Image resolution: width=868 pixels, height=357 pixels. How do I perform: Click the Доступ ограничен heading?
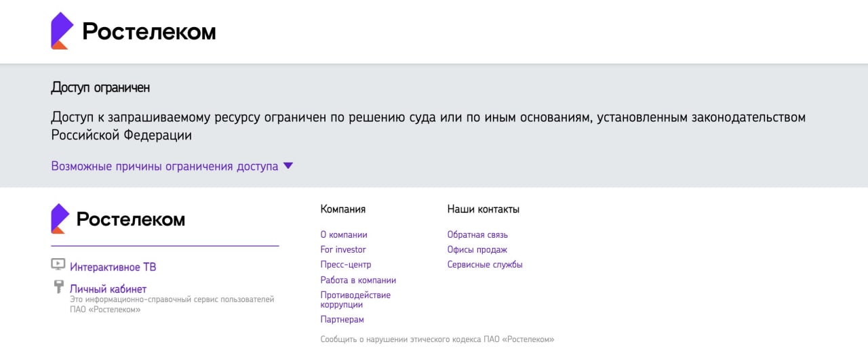pos(100,88)
